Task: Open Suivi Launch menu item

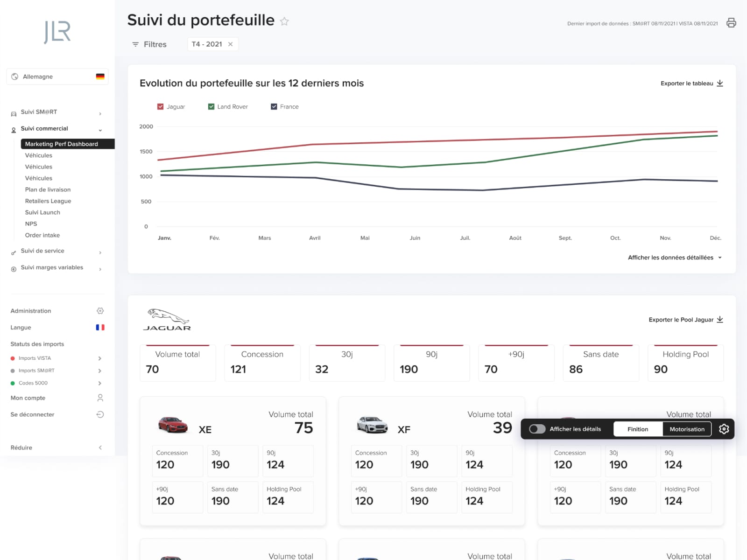Action: click(42, 212)
